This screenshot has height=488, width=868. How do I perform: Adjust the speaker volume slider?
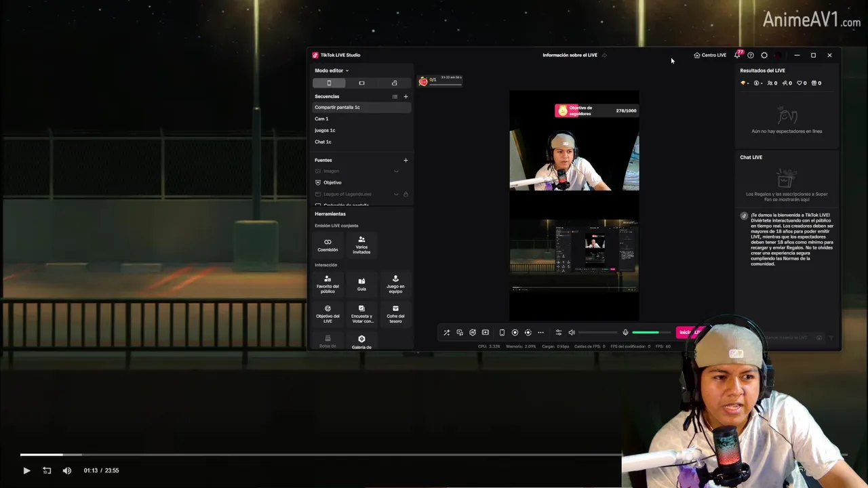click(597, 332)
